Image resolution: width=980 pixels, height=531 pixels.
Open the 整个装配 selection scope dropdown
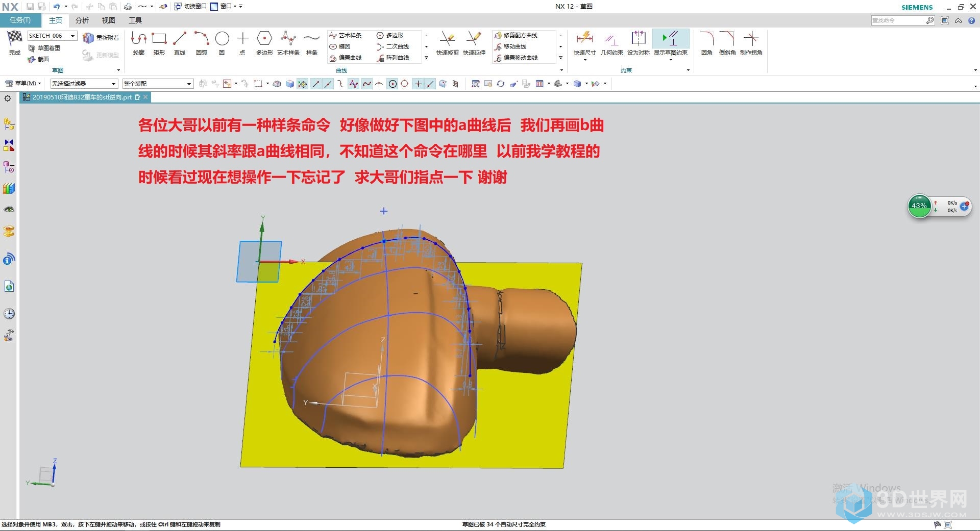click(189, 84)
